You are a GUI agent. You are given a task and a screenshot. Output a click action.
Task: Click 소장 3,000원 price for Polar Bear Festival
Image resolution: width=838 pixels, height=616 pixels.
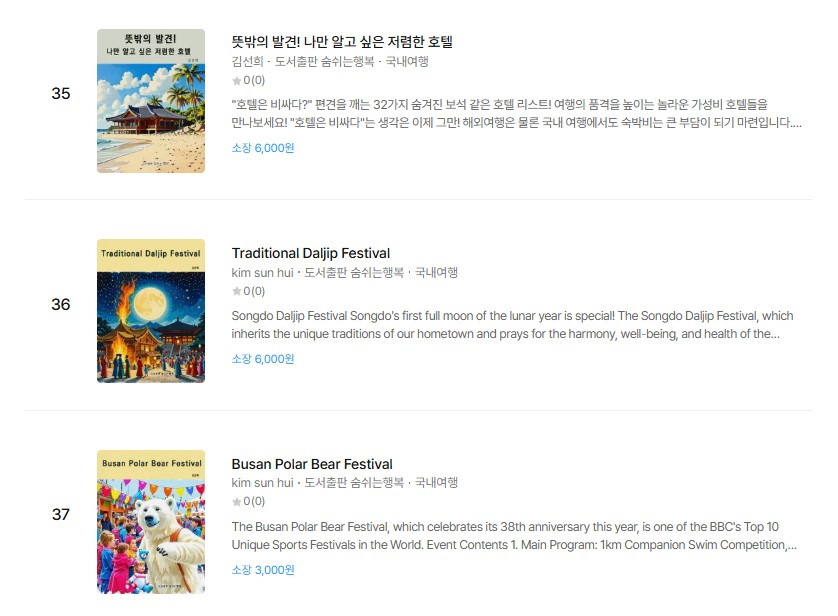(263, 570)
